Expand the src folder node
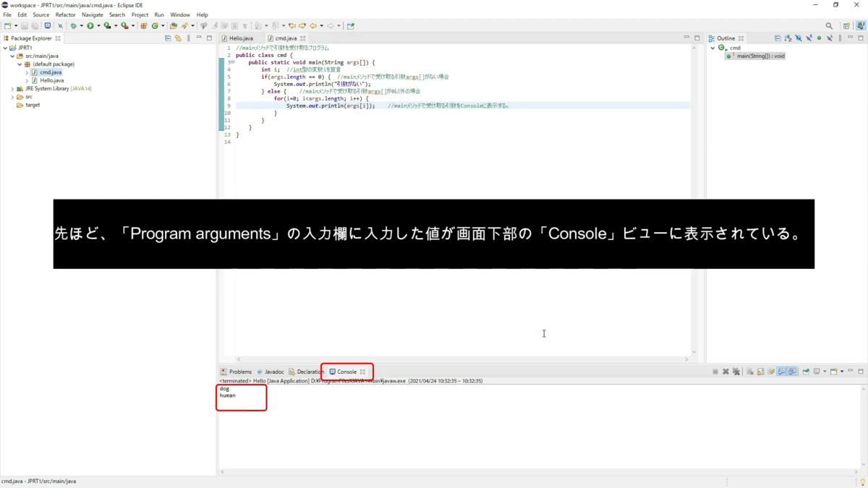Viewport: 868px width, 488px height. click(12, 97)
